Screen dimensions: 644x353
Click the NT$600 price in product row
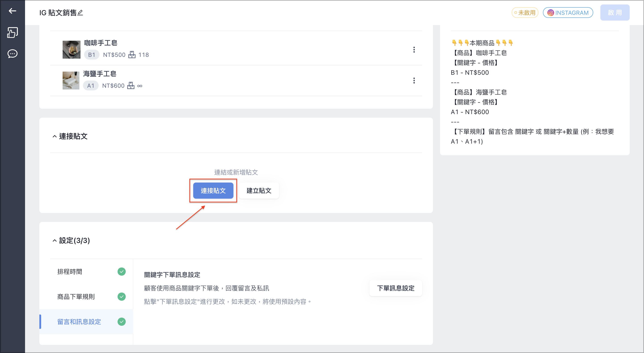click(113, 86)
